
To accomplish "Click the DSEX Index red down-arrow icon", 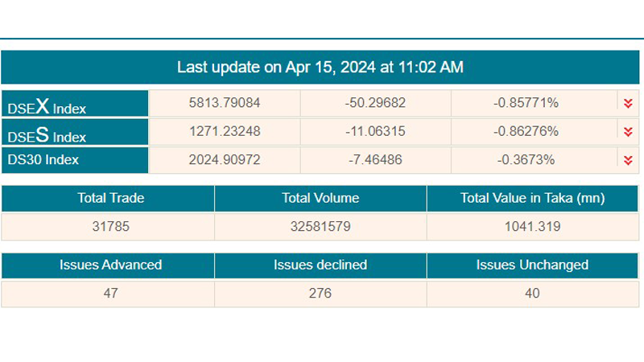I will 628,103.
